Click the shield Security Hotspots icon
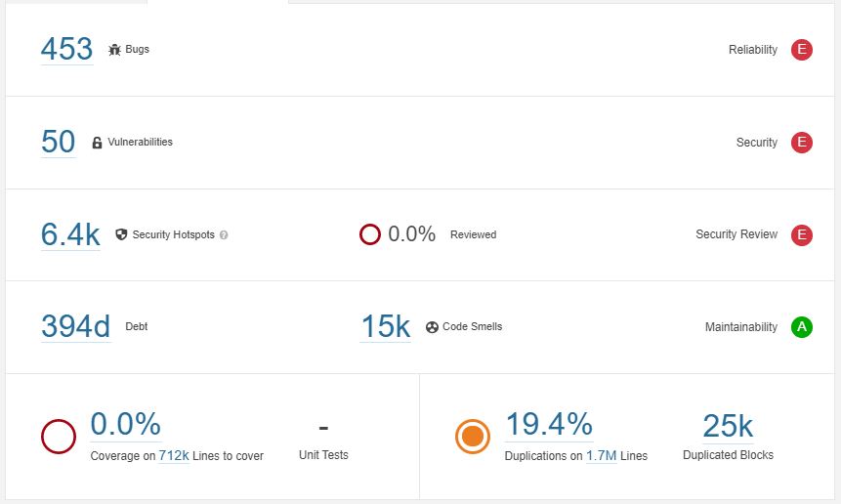The width and height of the screenshot is (841, 504). (122, 234)
